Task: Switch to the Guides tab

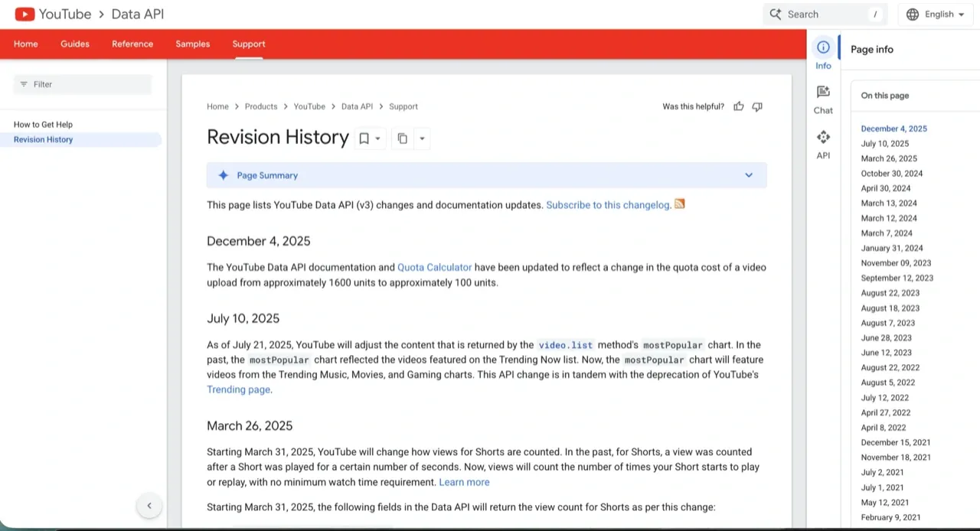Action: (x=75, y=44)
